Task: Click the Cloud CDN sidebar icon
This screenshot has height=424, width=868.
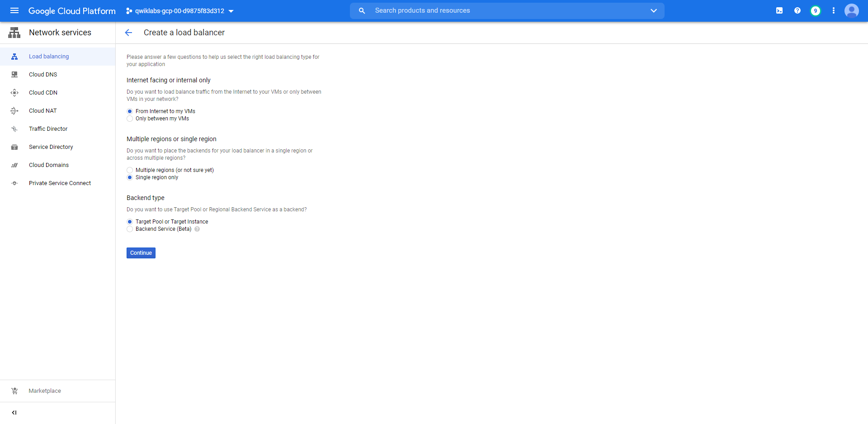Action: click(14, 93)
